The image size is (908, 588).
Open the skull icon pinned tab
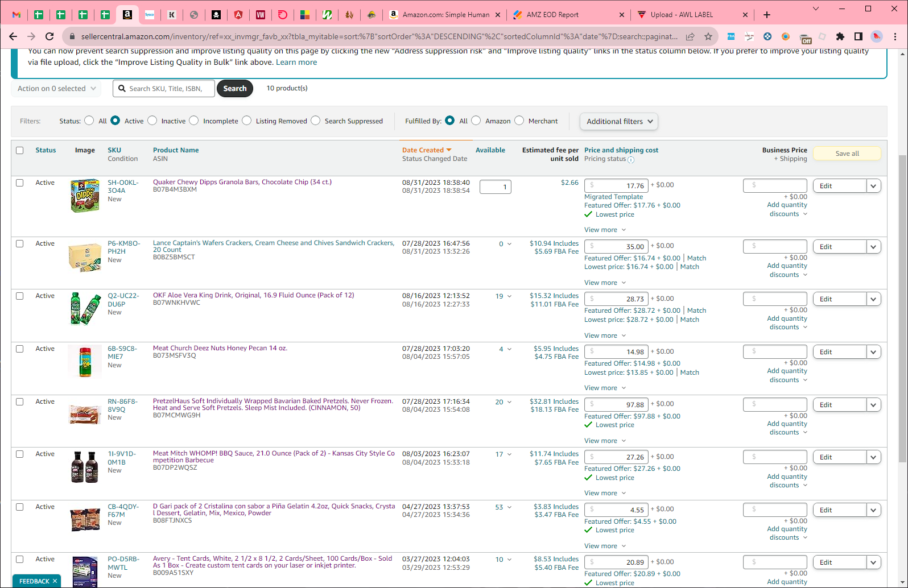(x=216, y=15)
